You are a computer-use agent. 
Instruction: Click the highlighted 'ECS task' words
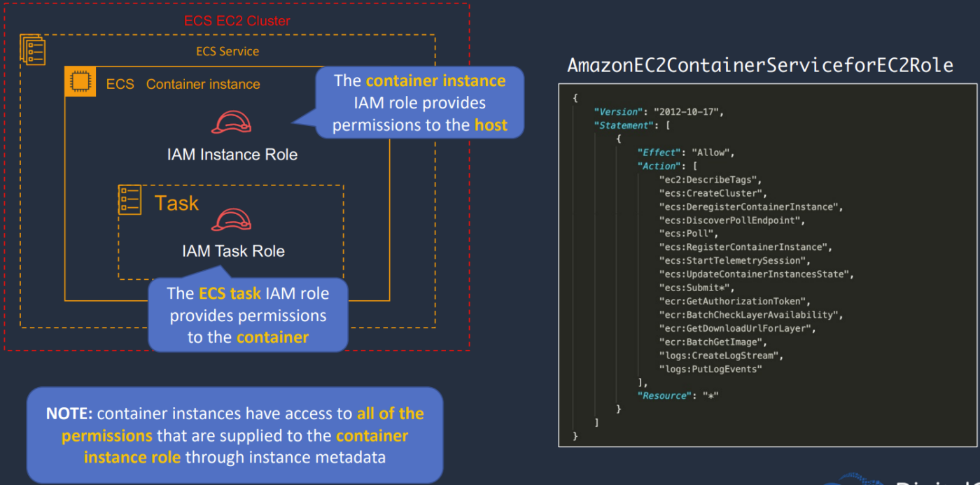230,293
